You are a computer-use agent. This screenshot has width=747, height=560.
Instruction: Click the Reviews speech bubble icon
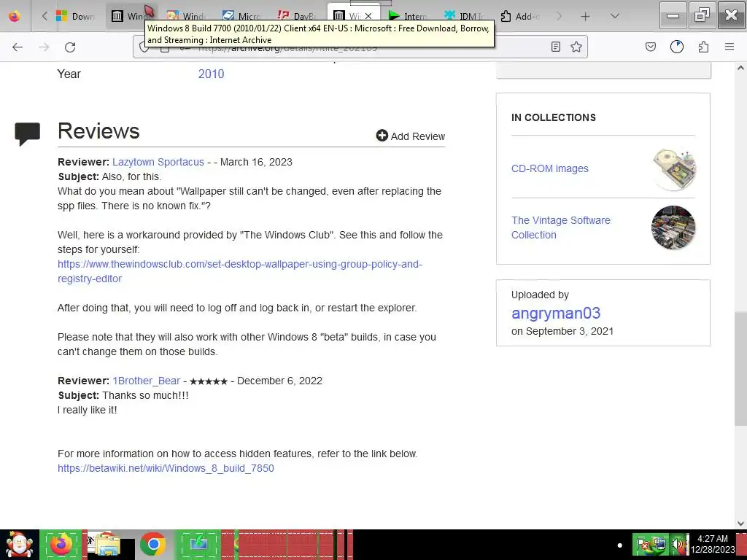pos(28,134)
